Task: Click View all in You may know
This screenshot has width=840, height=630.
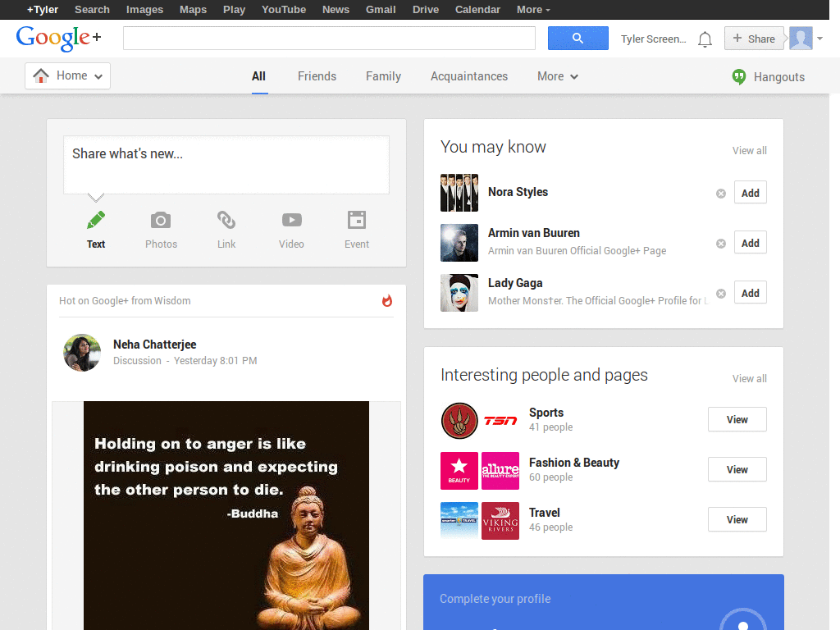Action: point(750,151)
